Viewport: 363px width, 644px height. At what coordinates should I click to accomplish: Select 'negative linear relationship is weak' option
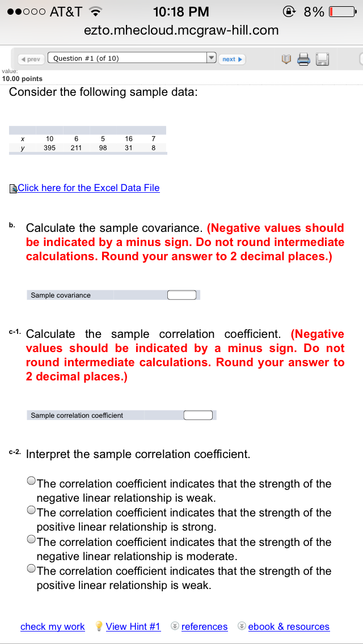[x=31, y=482]
